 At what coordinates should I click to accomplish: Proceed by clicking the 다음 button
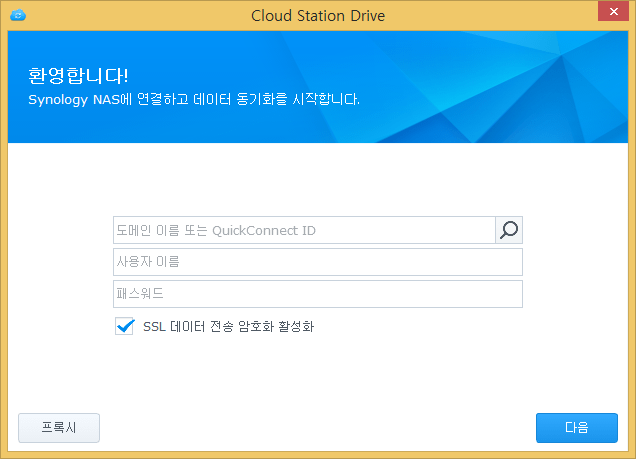coord(577,428)
